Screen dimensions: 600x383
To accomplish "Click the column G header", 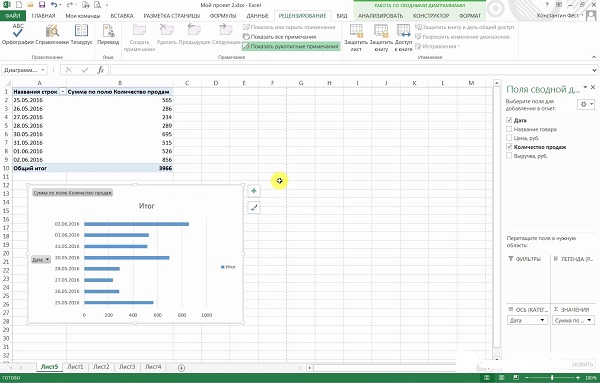I will pos(301,83).
